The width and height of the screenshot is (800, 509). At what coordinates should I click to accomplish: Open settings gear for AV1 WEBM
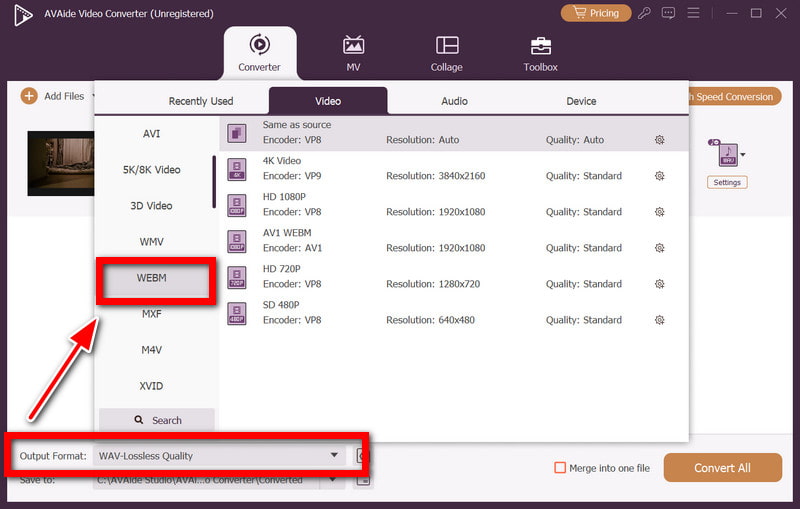pyautogui.click(x=660, y=248)
